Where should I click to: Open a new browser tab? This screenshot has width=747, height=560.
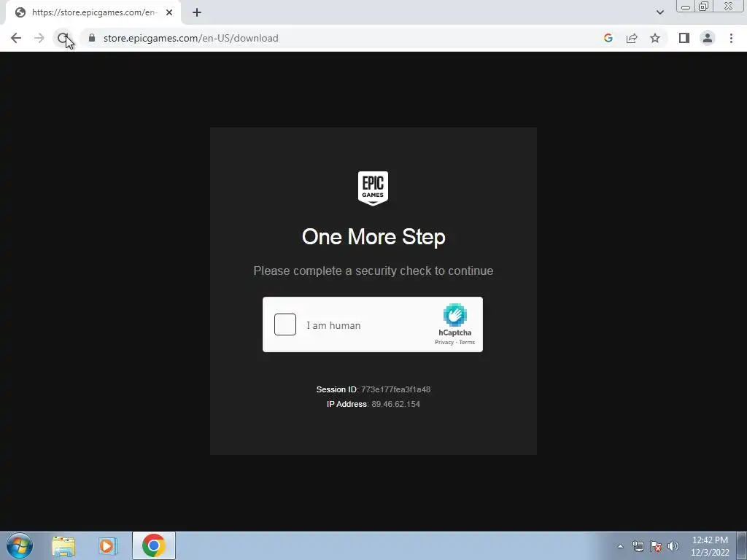click(x=197, y=12)
